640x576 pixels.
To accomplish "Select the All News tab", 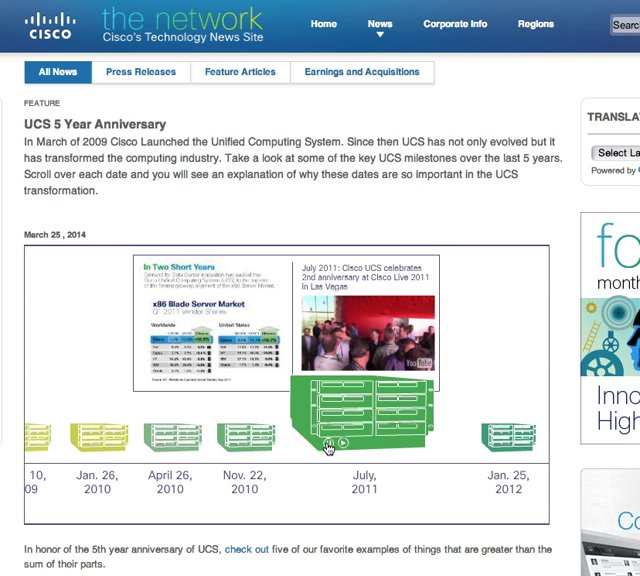I will pyautogui.click(x=58, y=72).
